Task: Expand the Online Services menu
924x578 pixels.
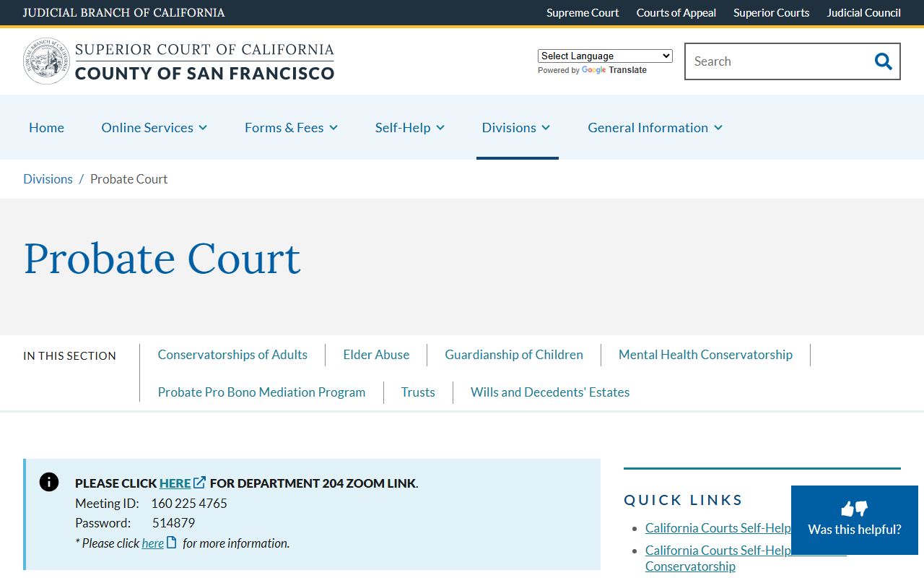Action: (x=154, y=128)
